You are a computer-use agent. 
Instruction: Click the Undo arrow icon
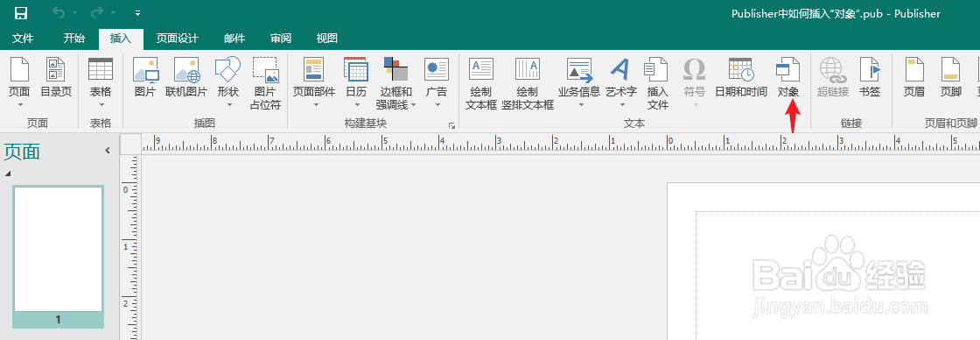(x=59, y=12)
